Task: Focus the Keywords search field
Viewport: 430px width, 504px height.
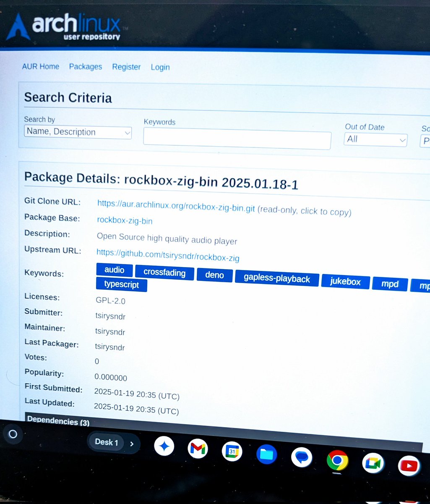Action: (237, 139)
